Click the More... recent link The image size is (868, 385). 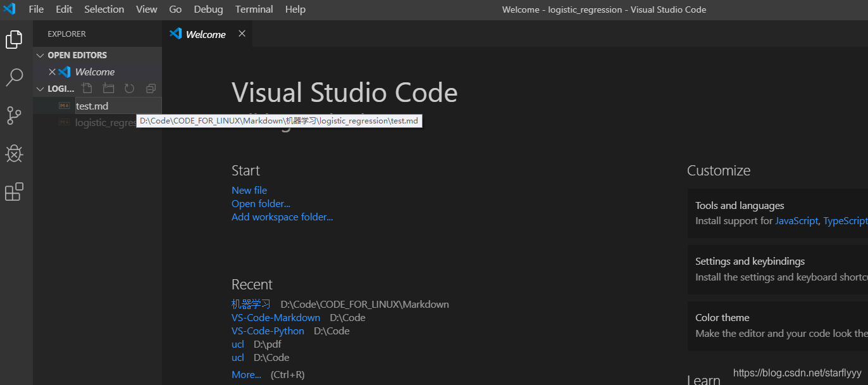[x=246, y=374]
